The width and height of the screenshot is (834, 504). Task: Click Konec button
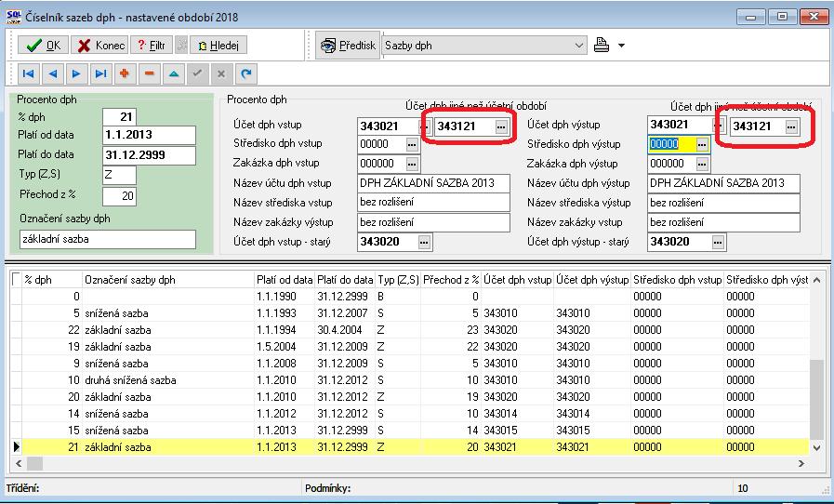(100, 46)
